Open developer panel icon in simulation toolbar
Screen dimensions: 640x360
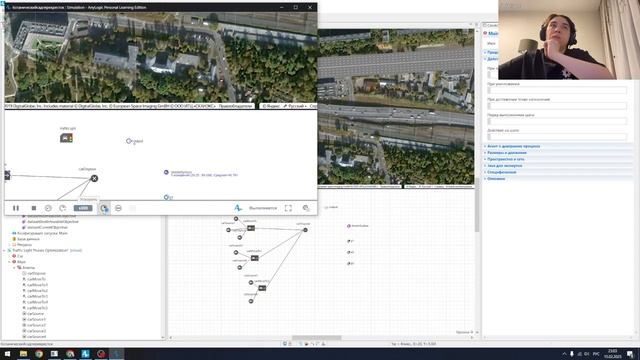coord(306,208)
